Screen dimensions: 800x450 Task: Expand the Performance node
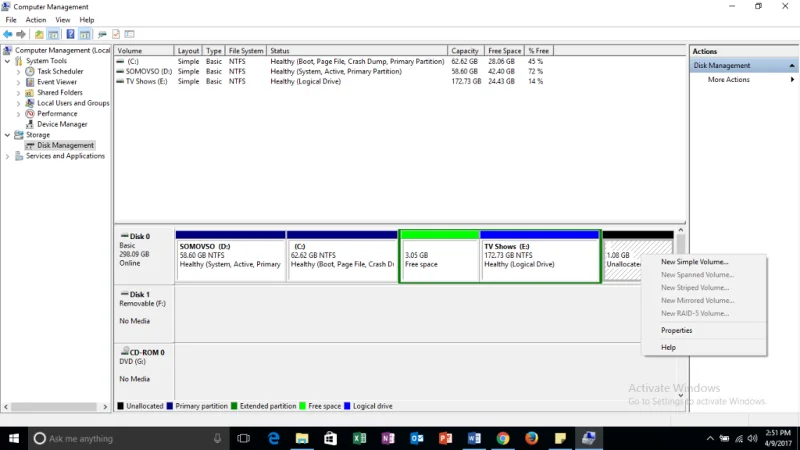tap(18, 114)
